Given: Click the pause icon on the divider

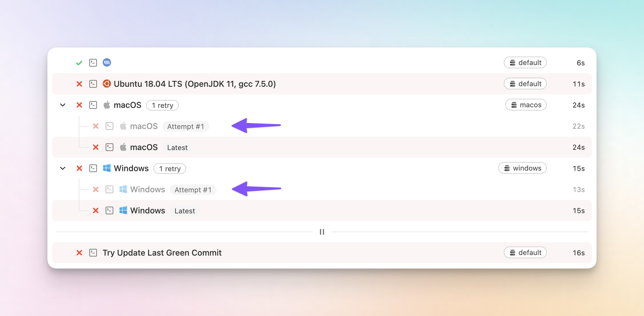Looking at the screenshot, I should [322, 232].
